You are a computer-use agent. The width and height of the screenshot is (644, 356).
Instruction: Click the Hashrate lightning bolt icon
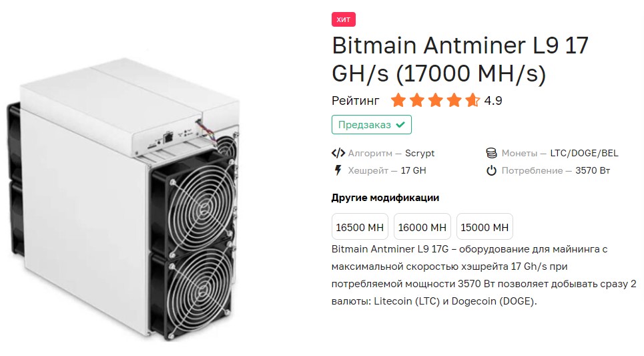pyautogui.click(x=338, y=170)
